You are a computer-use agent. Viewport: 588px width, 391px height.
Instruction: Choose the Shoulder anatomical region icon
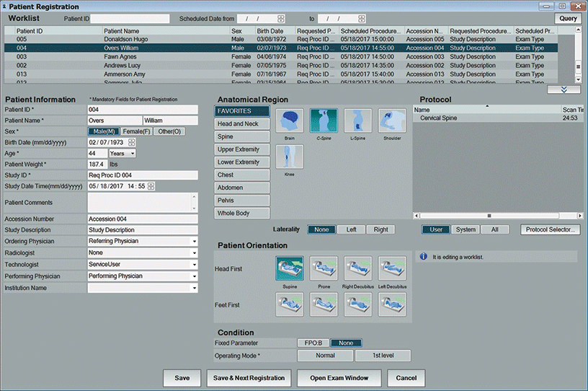[x=392, y=120]
